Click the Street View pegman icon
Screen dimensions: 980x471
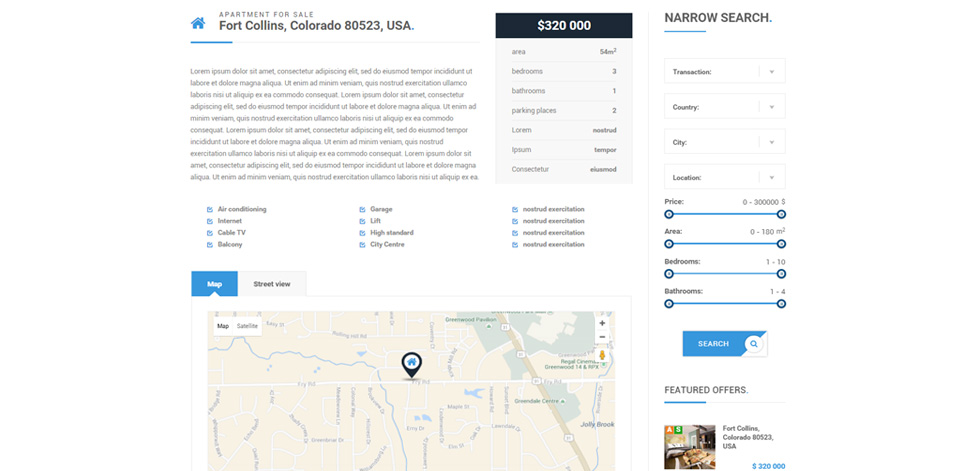(602, 356)
